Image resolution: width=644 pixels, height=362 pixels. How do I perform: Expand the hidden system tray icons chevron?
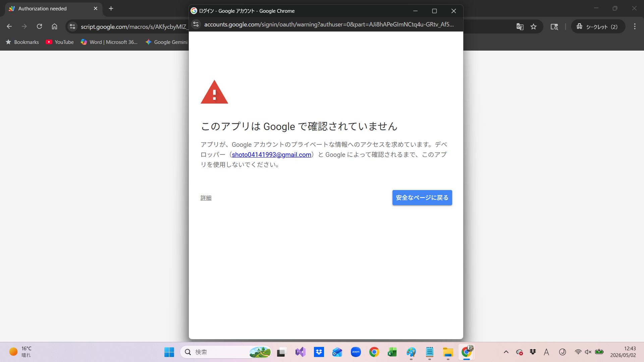[506, 352]
